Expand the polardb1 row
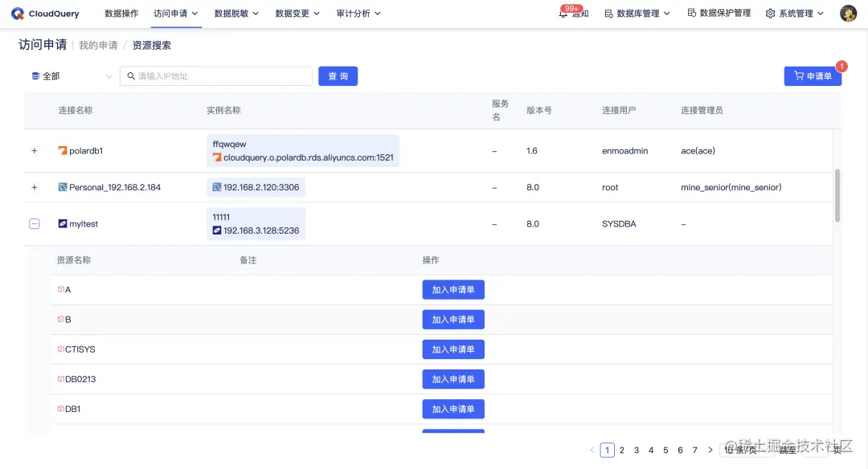 pyautogui.click(x=35, y=150)
